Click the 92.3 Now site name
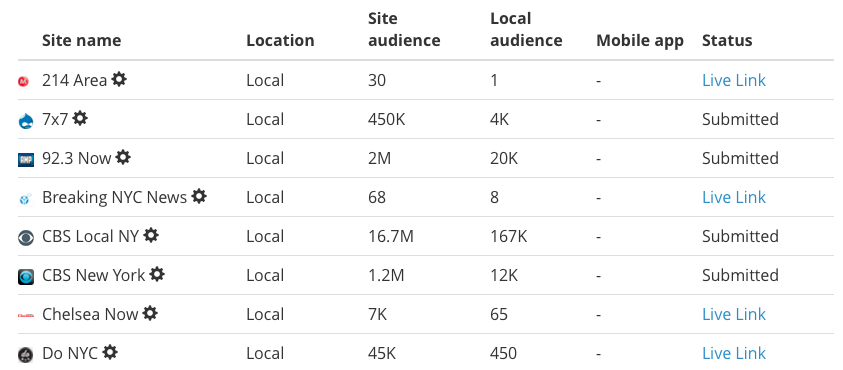 pyautogui.click(x=76, y=158)
